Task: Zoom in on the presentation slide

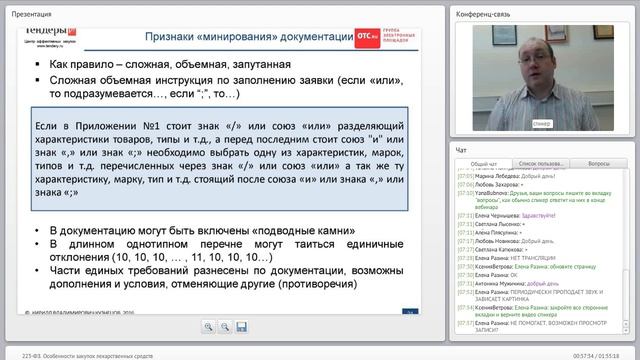Action: 209,327
